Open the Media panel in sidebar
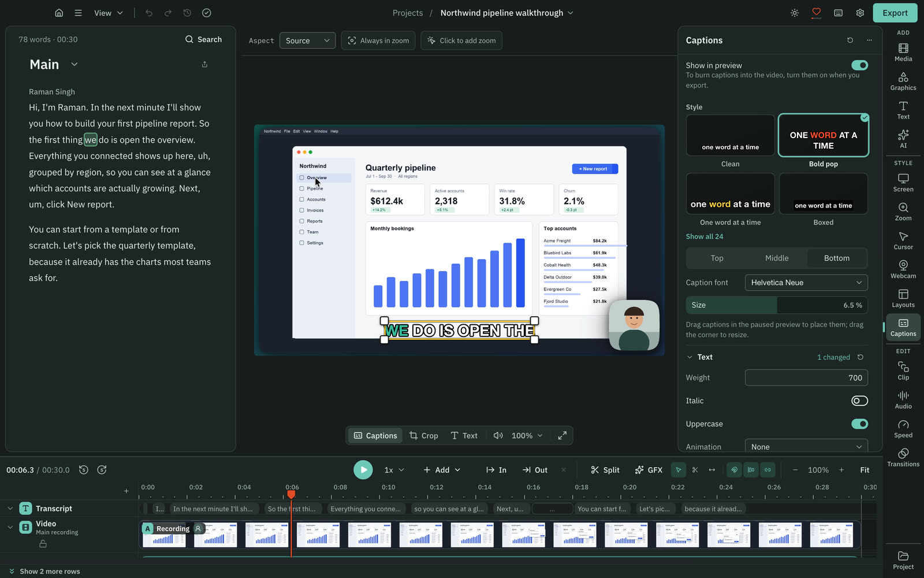Image resolution: width=924 pixels, height=578 pixels. tap(903, 52)
